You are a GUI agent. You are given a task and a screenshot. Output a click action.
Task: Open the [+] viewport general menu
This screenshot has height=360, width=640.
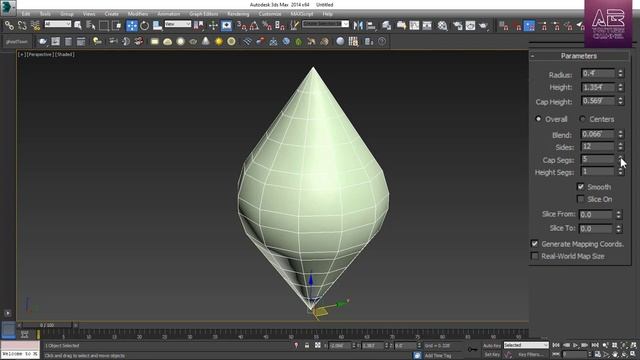coord(22,54)
